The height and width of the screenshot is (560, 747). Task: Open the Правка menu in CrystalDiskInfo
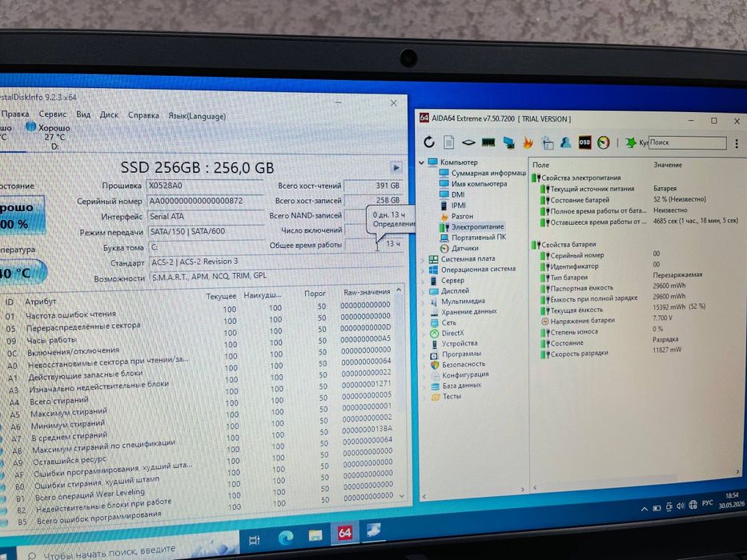pyautogui.click(x=14, y=114)
